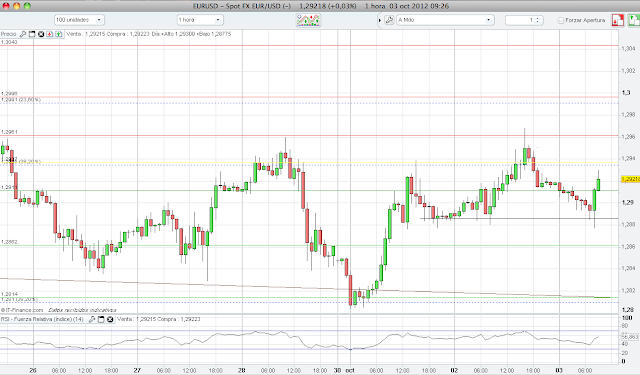Click date 27 on the time axis
Screen dimensions: 640x375
click(x=137, y=370)
